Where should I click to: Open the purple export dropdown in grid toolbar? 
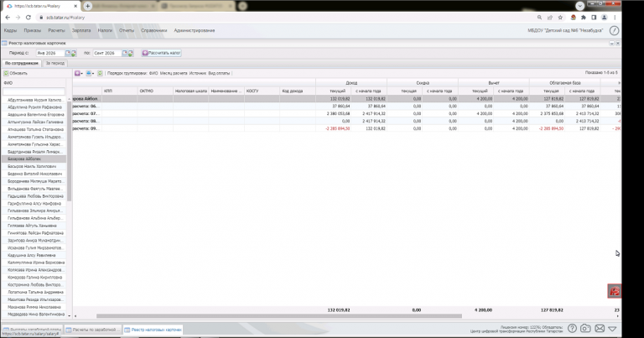[x=78, y=73]
